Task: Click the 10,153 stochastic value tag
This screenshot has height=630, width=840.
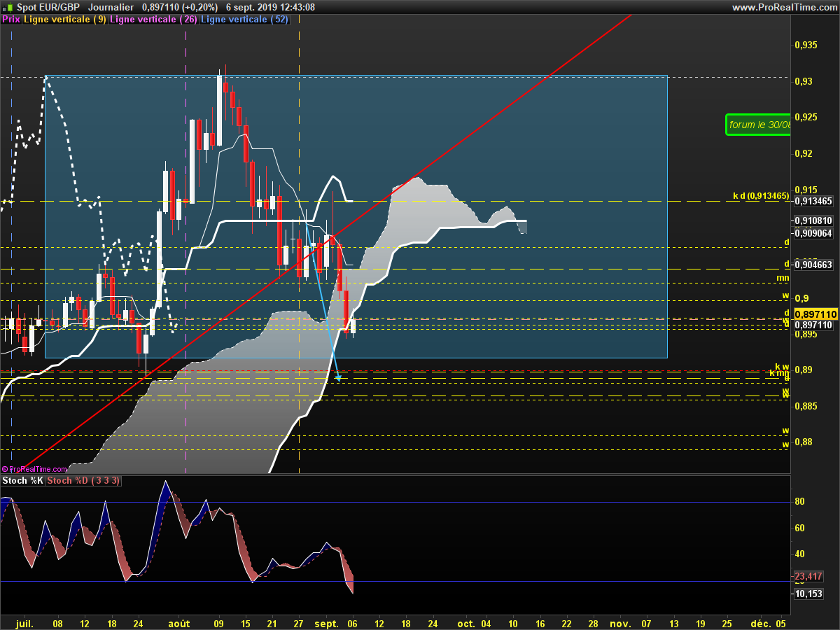Action: click(808, 594)
